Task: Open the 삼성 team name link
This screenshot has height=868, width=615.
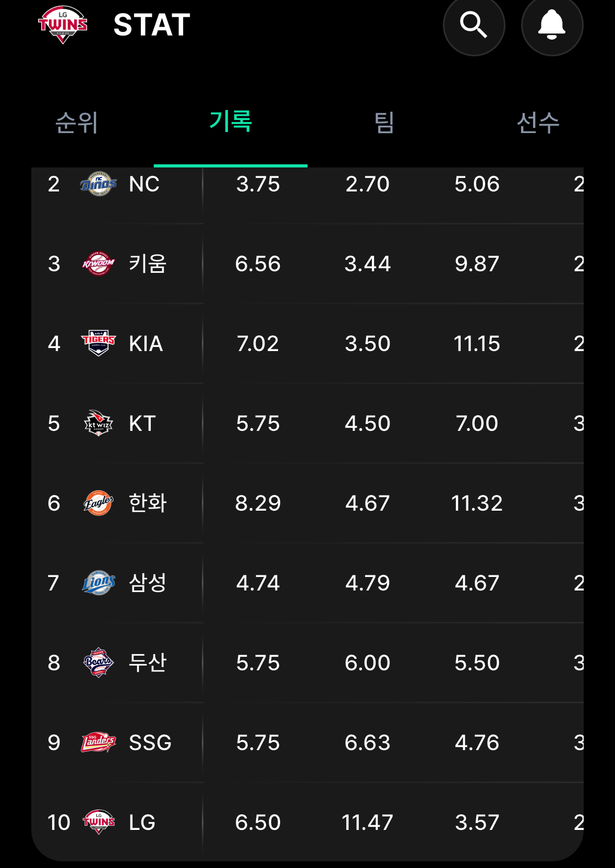Action: click(x=148, y=583)
